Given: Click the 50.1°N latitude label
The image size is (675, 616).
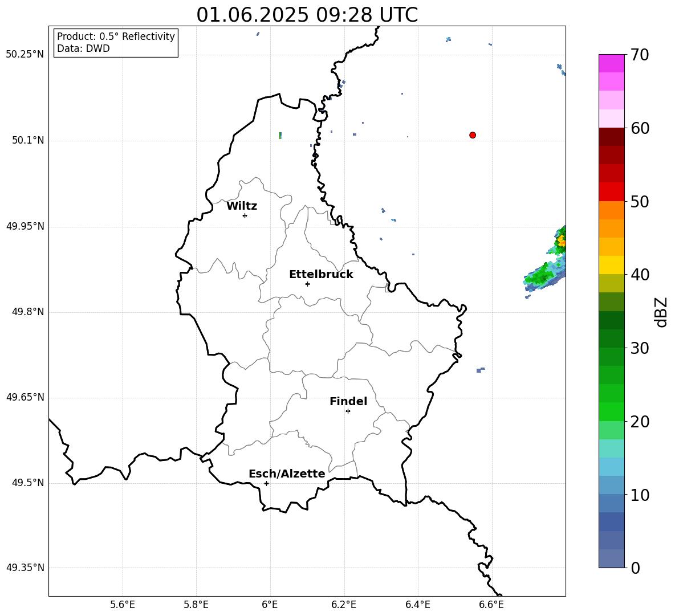Looking at the screenshot, I should (x=28, y=141).
